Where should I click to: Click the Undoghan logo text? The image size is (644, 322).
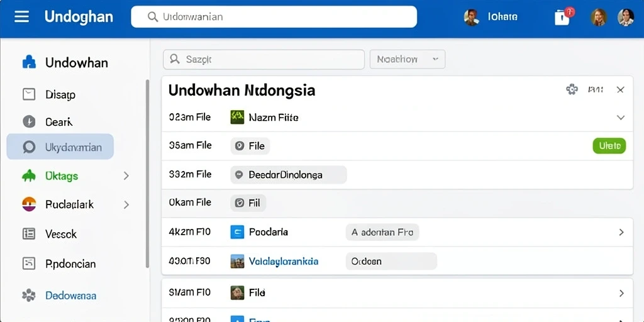point(79,17)
